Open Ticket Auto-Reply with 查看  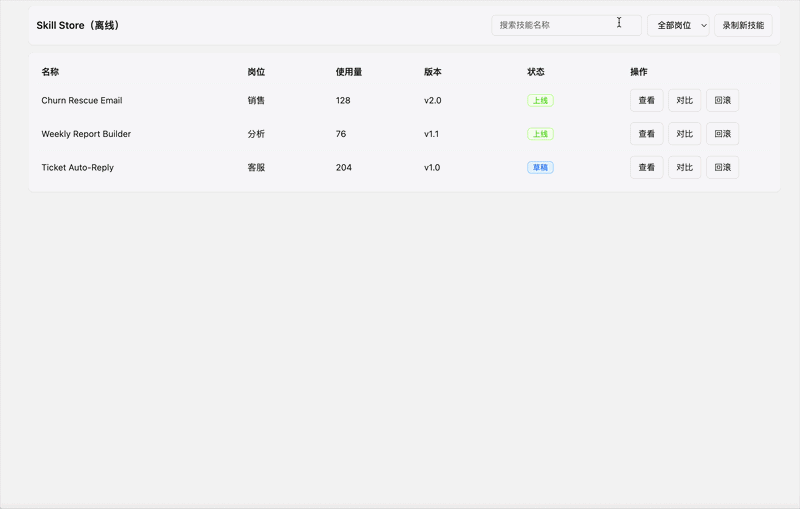coord(646,167)
